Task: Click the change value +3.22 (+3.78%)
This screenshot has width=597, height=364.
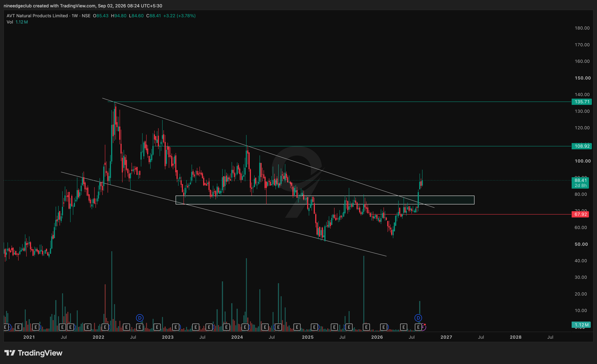Action: tap(179, 16)
